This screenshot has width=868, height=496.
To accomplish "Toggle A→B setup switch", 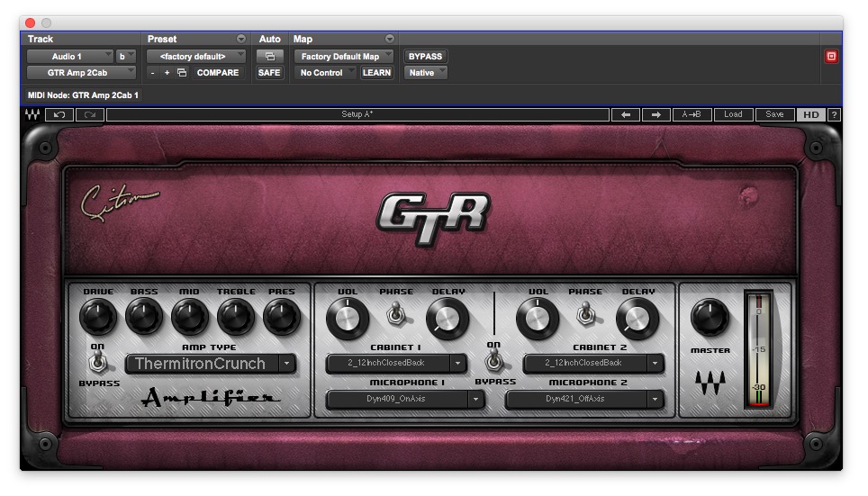I will pos(691,114).
